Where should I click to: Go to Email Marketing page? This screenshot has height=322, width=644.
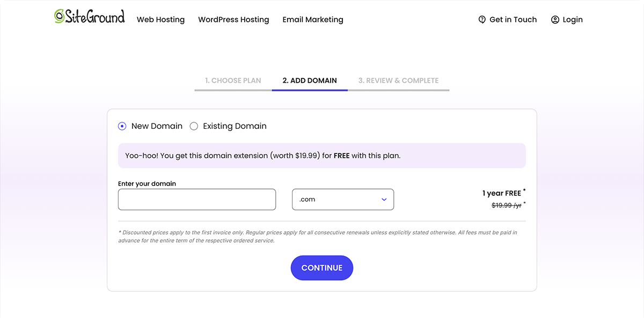pyautogui.click(x=313, y=20)
